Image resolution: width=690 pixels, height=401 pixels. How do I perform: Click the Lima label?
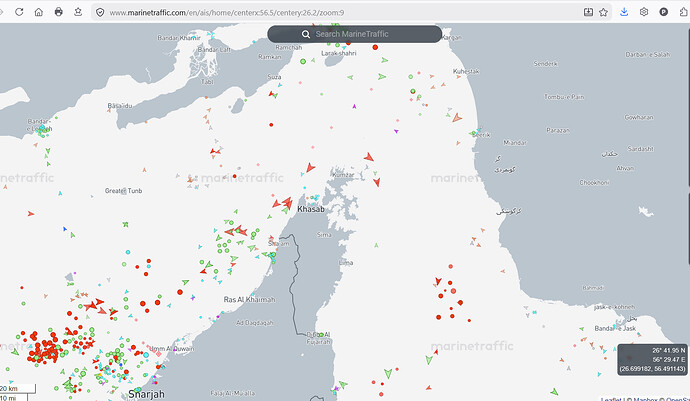coord(346,263)
